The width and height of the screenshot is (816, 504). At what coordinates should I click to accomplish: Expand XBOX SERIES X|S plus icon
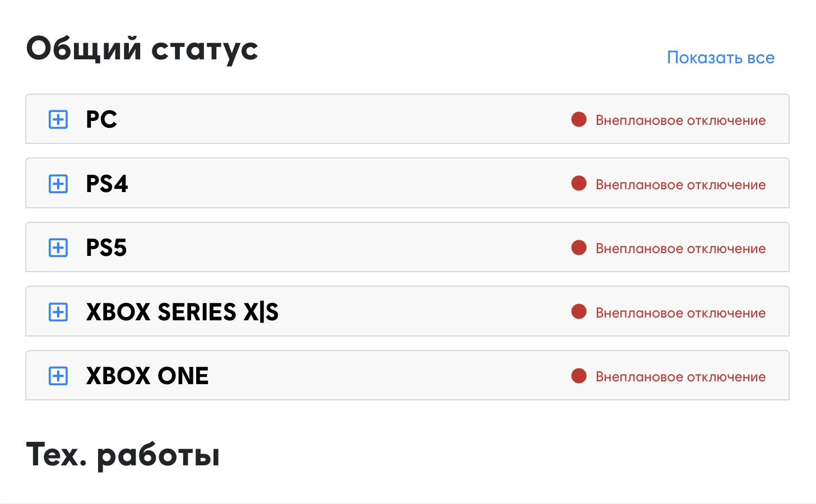58,312
